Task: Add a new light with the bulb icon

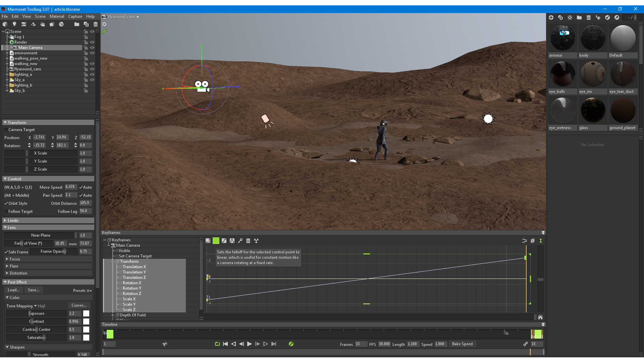Action: tap(14, 24)
